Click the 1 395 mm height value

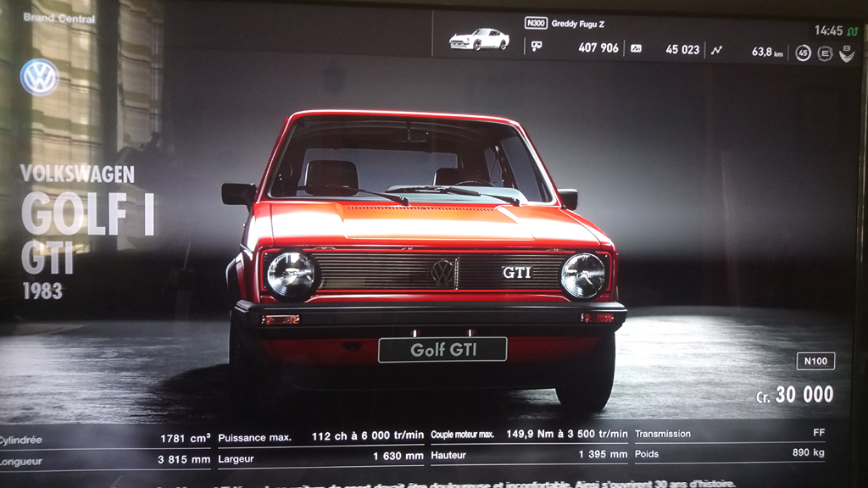click(603, 454)
